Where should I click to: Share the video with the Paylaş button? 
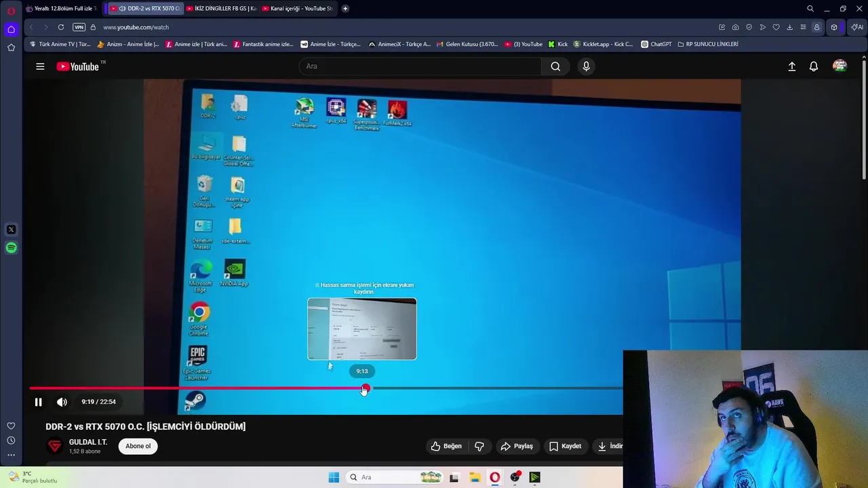pyautogui.click(x=517, y=446)
